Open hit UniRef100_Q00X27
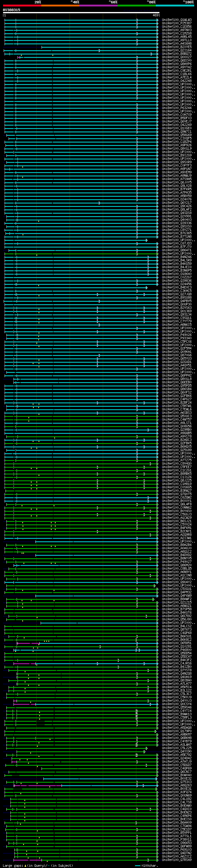The image size is (197, 868). click(176, 57)
